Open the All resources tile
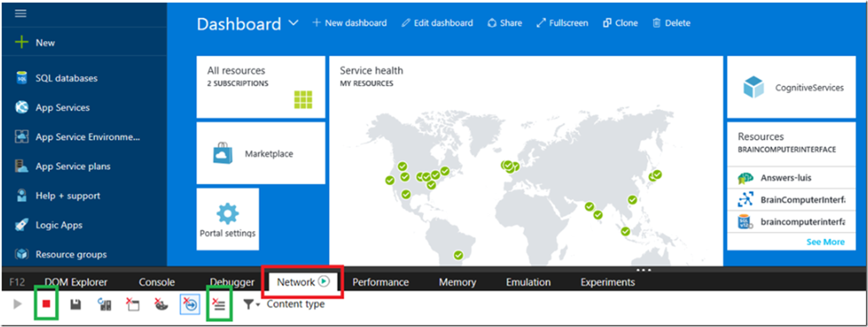The image size is (868, 327). (x=261, y=87)
